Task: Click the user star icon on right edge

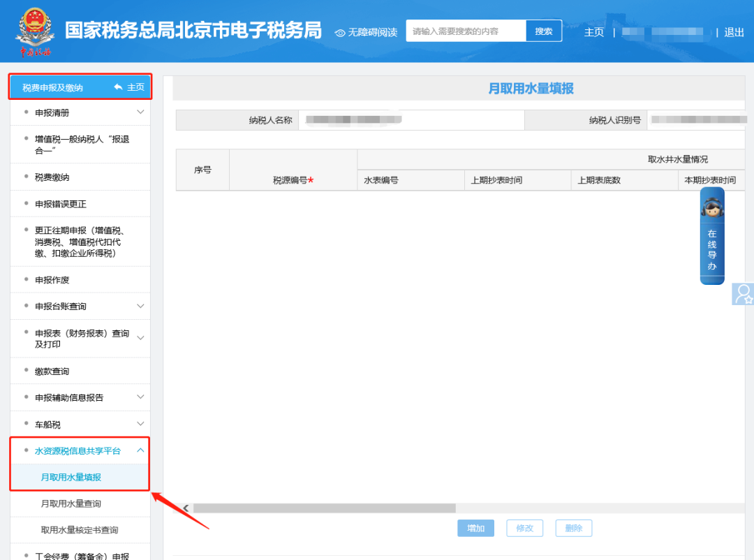Action: click(744, 294)
